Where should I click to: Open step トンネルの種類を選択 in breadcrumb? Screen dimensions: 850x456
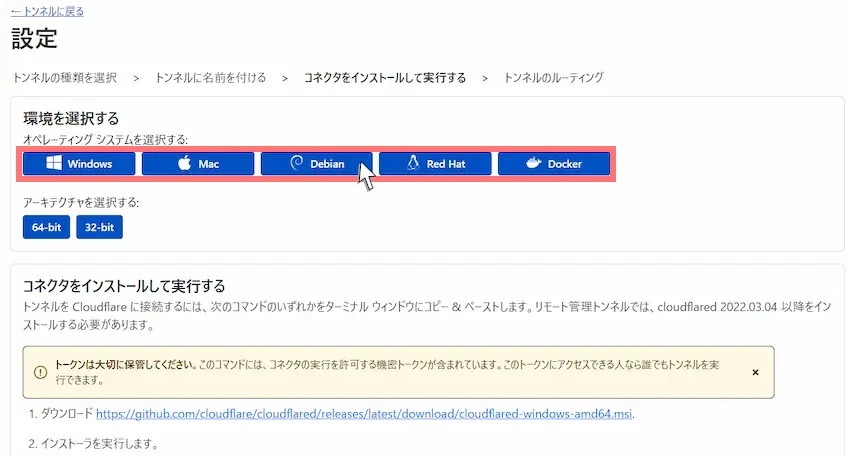[x=65, y=78]
